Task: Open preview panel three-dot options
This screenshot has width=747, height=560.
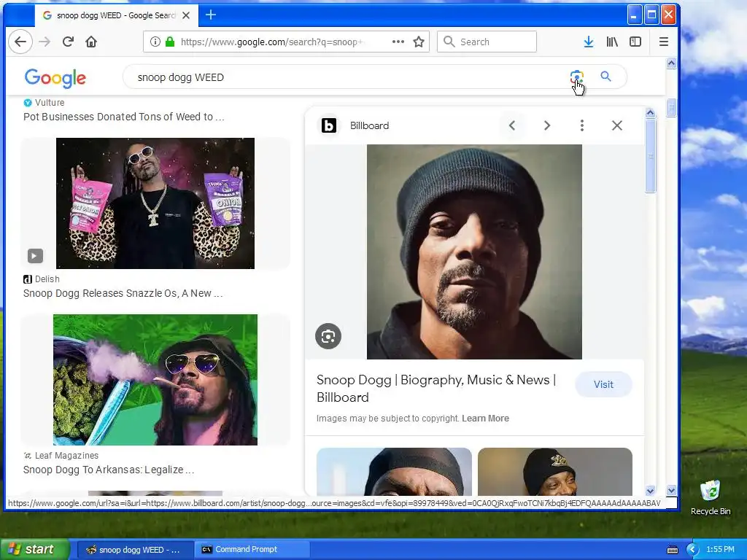Action: click(x=581, y=125)
